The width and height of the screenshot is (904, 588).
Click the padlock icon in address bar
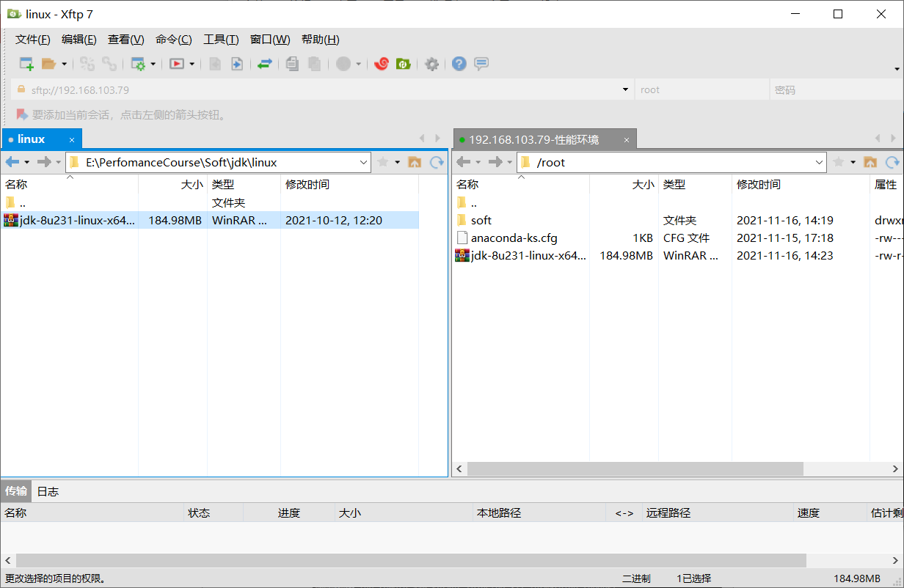21,89
